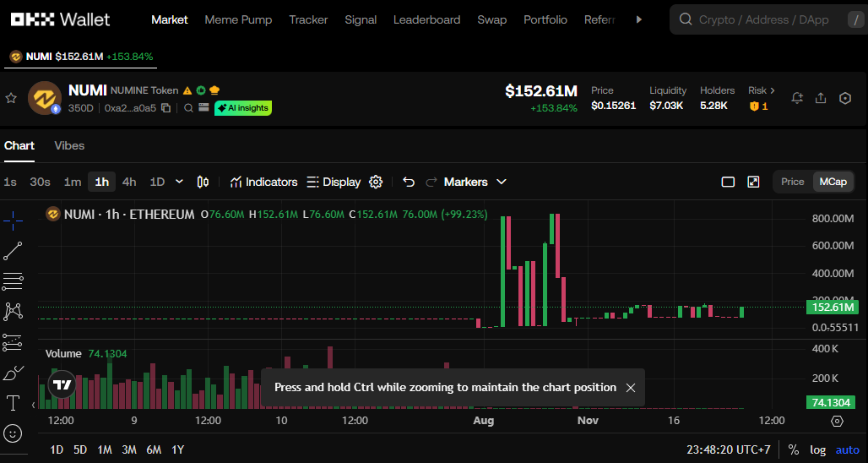This screenshot has width=868, height=463.
Task: Select the Fibonacci retracement tool
Action: pos(13,281)
